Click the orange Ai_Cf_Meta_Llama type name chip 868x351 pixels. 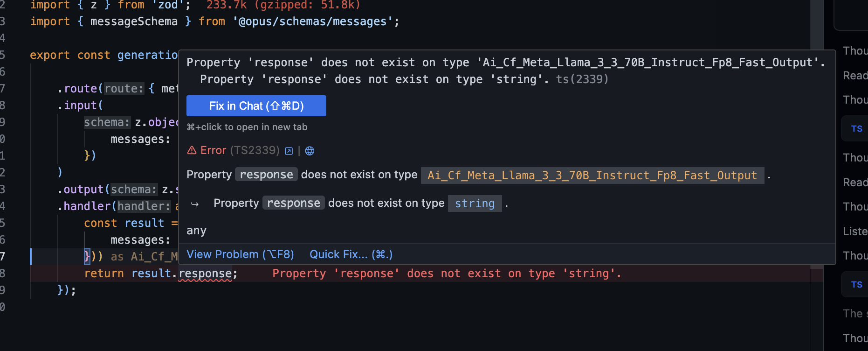(x=592, y=175)
